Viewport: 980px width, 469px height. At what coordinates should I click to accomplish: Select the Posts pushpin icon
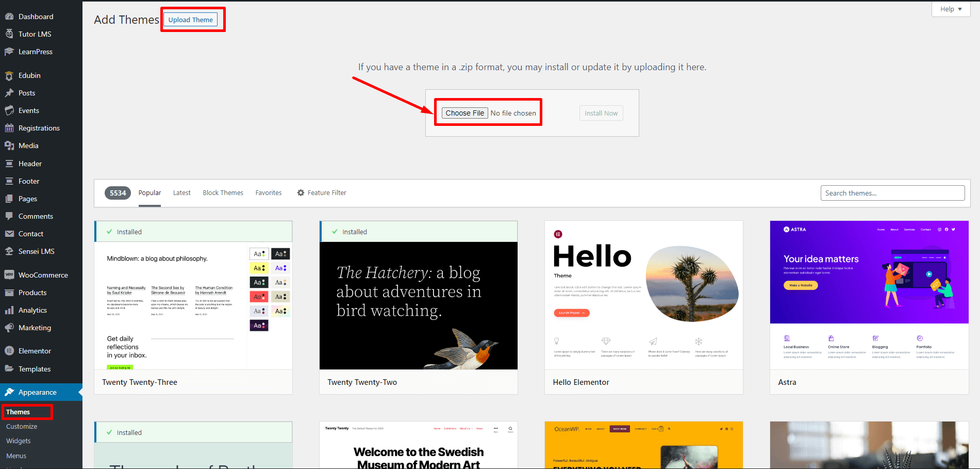(x=9, y=93)
